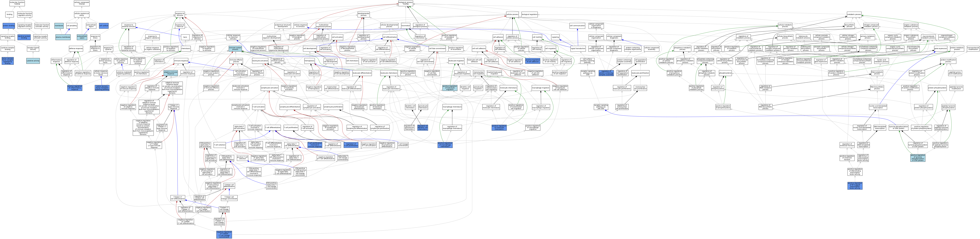Select the 'monocyte chemotaxis' node
This screenshot has height=239, width=980.
[508, 88]
